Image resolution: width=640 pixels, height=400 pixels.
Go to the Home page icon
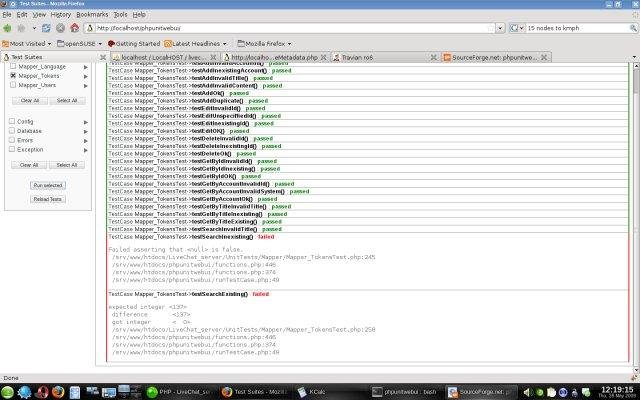click(75, 28)
